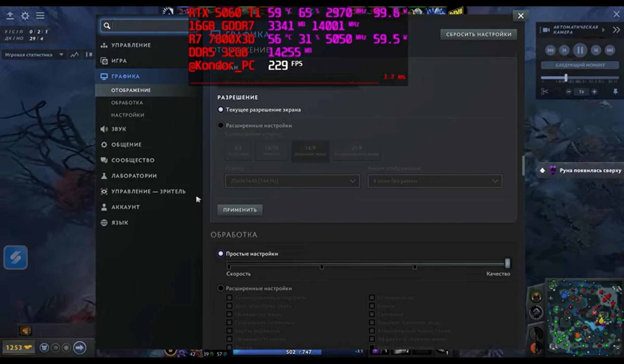Open the hamburger menu icon top-left
Image resolution: width=624 pixels, height=364 pixels.
(40, 16)
